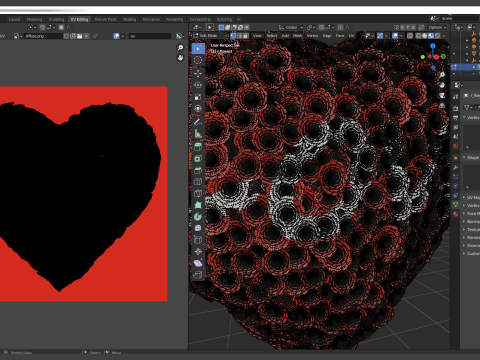Image resolution: width=480 pixels, height=360 pixels.
Task: Click the blue Z axis gizmo handle
Action: [x=433, y=46]
